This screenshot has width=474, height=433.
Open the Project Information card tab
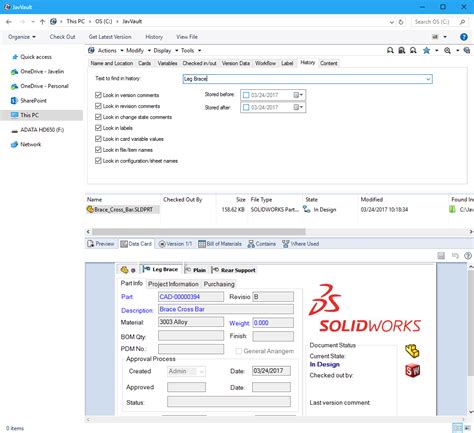pyautogui.click(x=173, y=284)
